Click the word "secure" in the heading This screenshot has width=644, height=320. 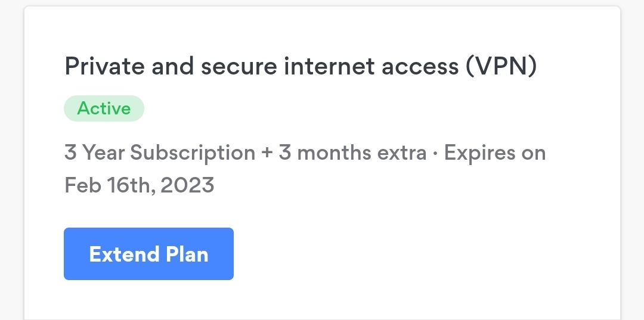[239, 66]
